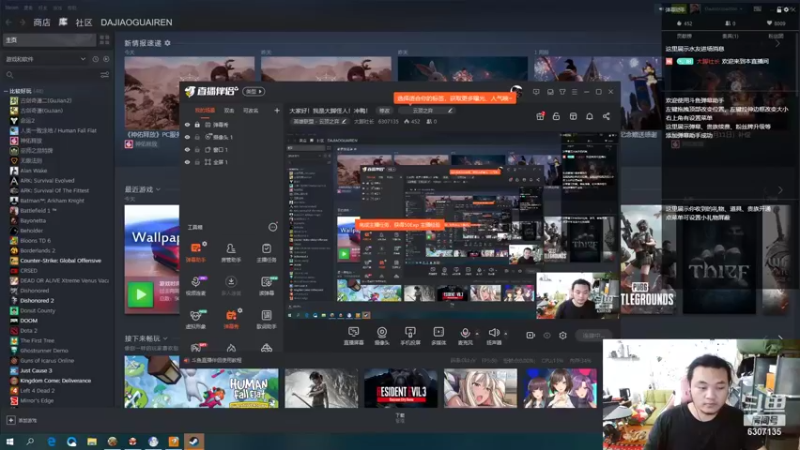Viewport: 800px width, 450px height.
Task: Toggle lock on 窗口 1 layer
Action: 197,150
